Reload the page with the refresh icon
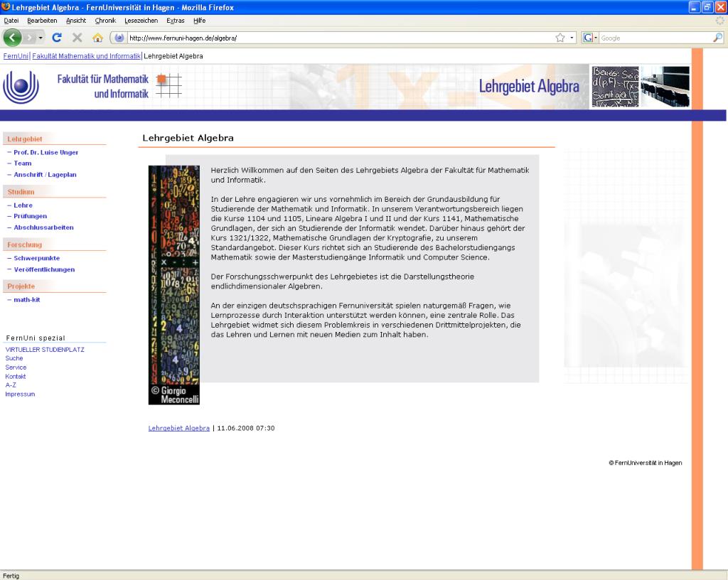 tap(57, 38)
